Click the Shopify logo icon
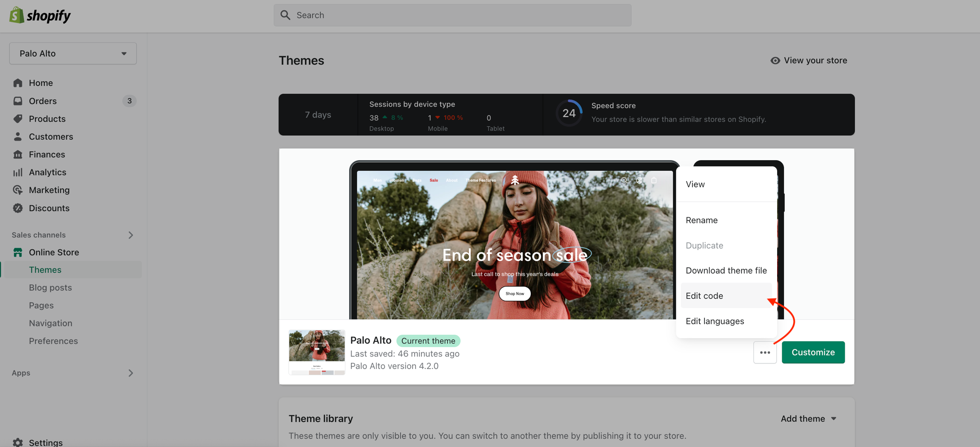 (x=17, y=15)
